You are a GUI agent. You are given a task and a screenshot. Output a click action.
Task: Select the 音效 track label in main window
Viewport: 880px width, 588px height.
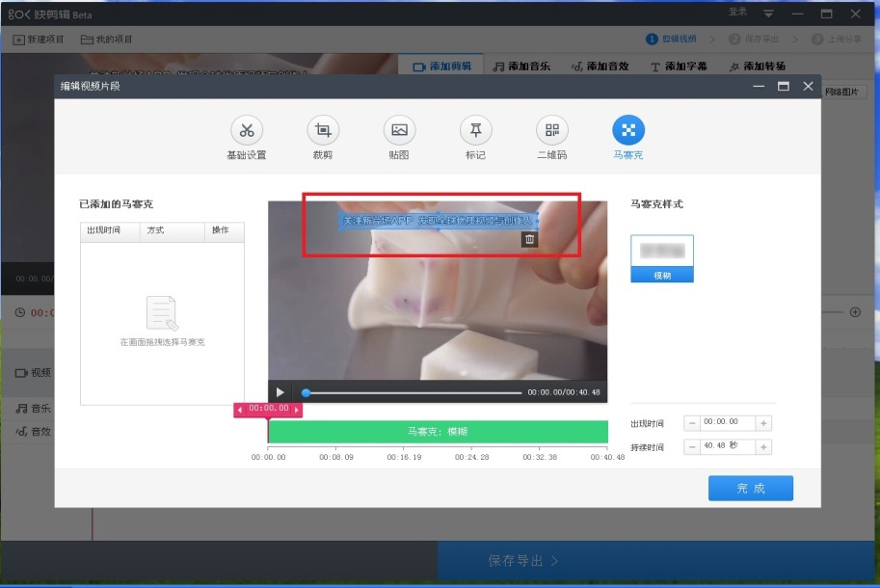33,432
